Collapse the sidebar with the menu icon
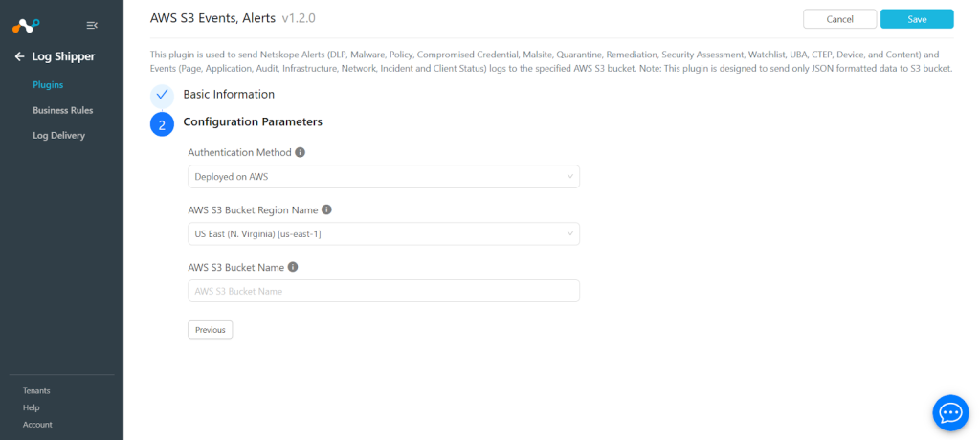The width and height of the screenshot is (980, 440). [92, 26]
